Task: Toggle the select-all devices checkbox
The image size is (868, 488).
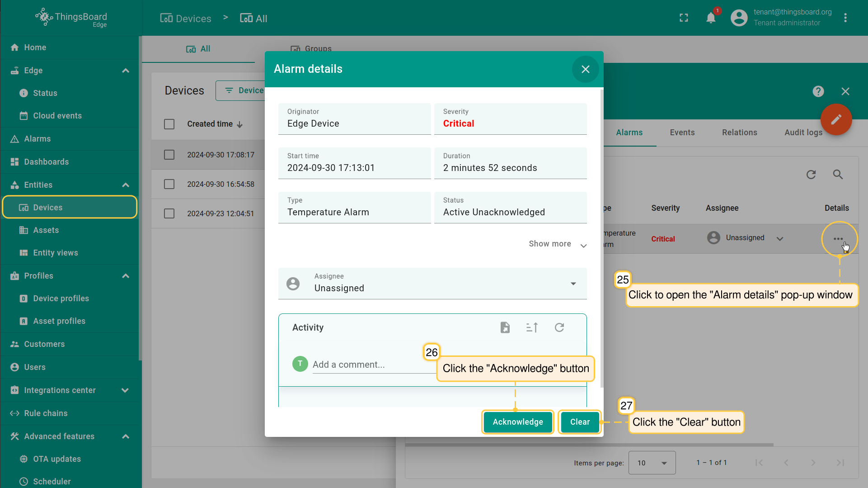Action: [x=169, y=124]
